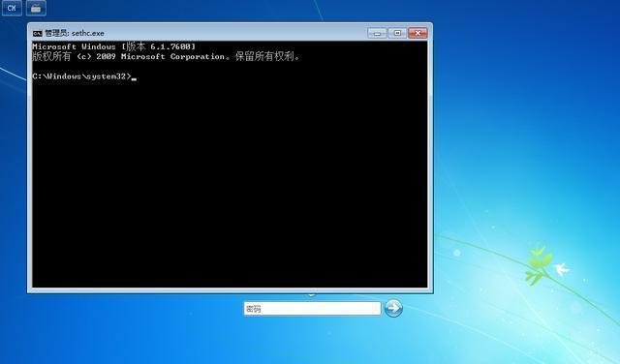Click the Microsoft Windows version 6.1.7600 line
The width and height of the screenshot is (620, 364).
click(x=114, y=46)
